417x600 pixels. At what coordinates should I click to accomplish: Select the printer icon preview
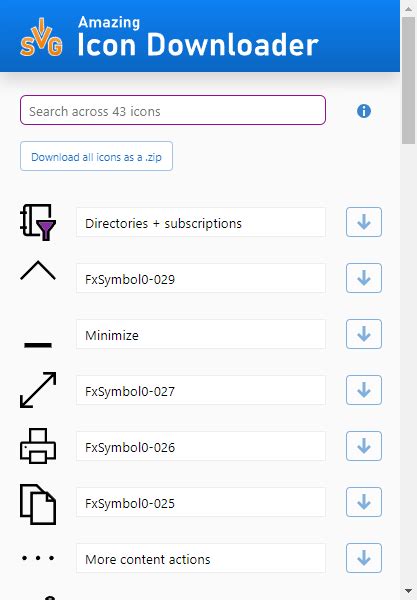point(38,446)
